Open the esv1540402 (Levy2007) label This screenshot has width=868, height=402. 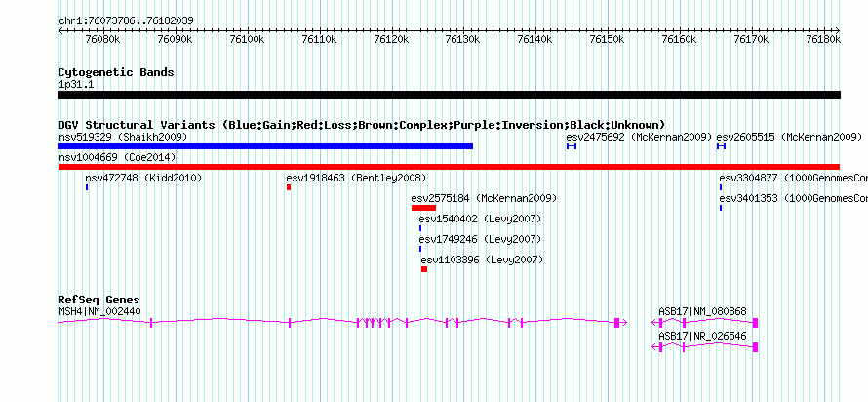[480, 219]
